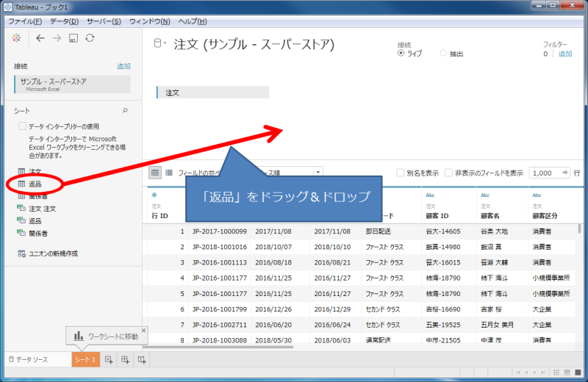588x382 pixels.
Task: Open the ヘルプ menu
Action: [193, 21]
